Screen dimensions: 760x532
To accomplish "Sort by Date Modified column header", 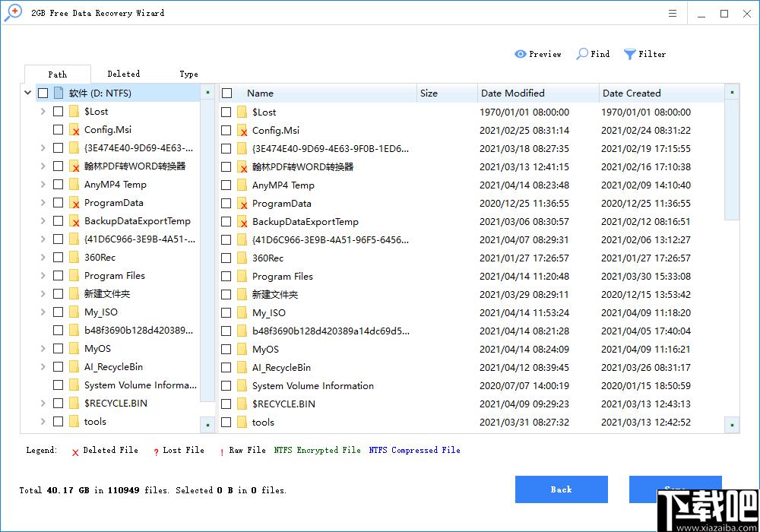I will click(513, 93).
